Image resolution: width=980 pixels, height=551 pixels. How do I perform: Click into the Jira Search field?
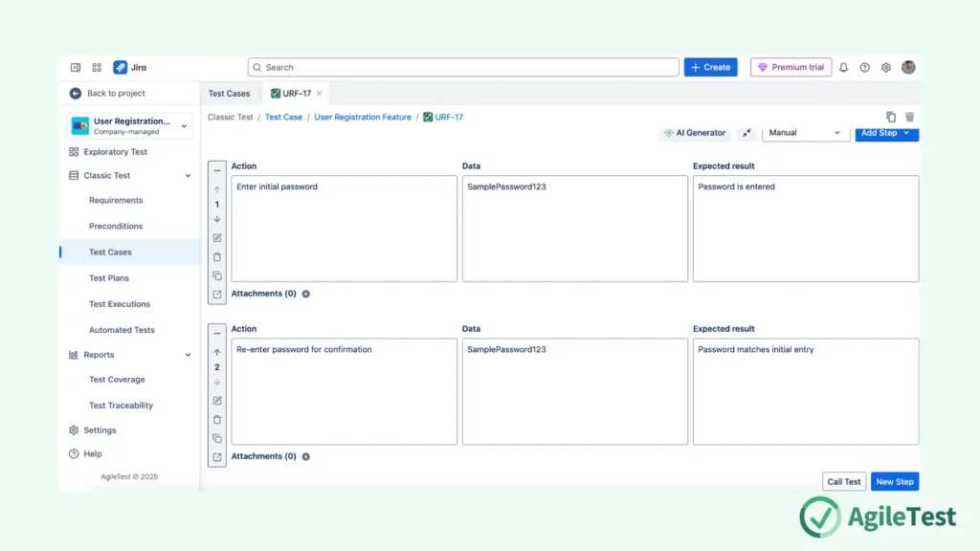pyautogui.click(x=463, y=68)
